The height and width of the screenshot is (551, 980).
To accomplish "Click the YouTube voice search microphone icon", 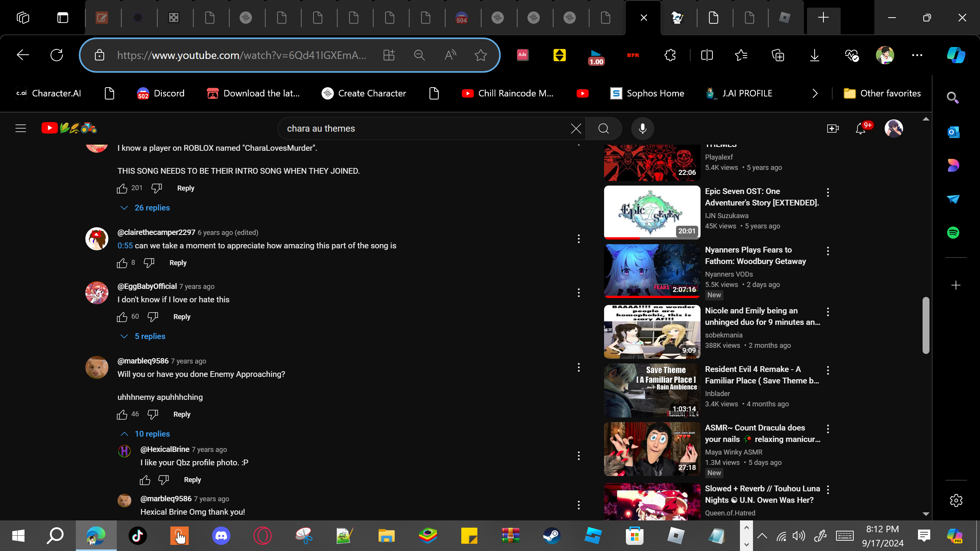I will [x=642, y=129].
